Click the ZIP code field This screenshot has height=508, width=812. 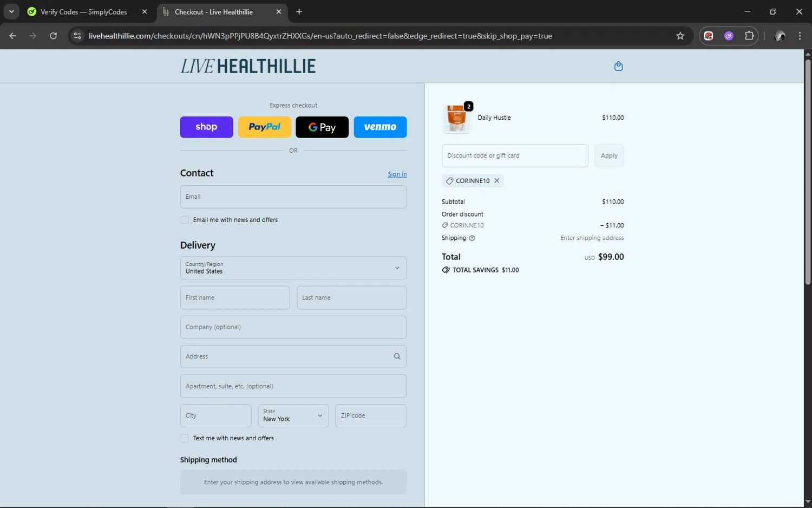coord(371,416)
